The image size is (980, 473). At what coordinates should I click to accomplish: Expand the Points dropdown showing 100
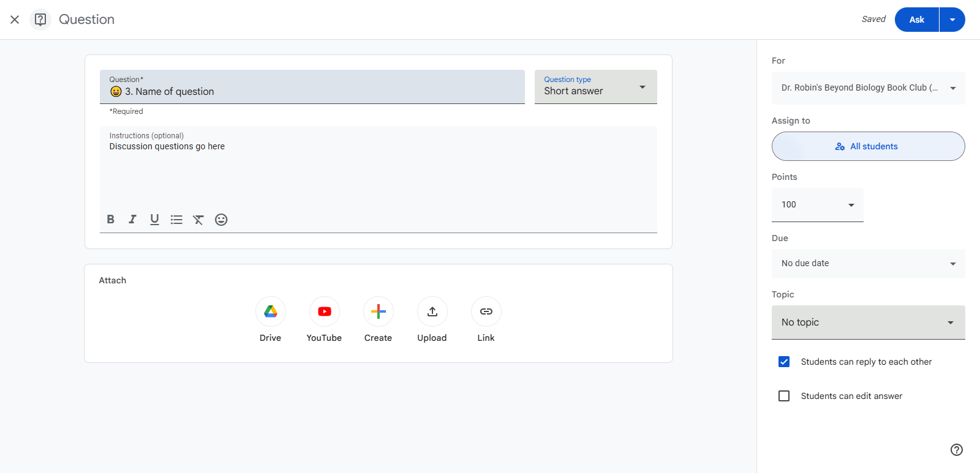[x=818, y=205]
